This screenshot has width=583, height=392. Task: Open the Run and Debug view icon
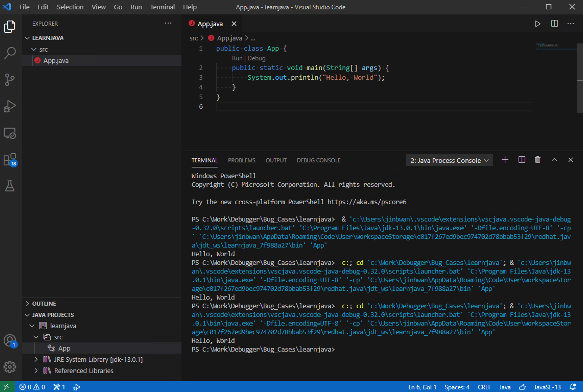pyautogui.click(x=10, y=106)
